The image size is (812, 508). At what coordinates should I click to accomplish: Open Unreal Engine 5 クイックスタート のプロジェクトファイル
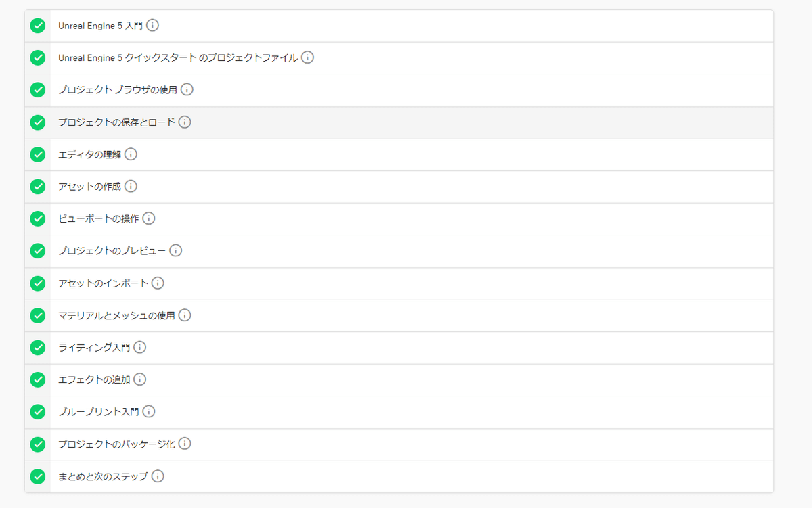(x=178, y=58)
